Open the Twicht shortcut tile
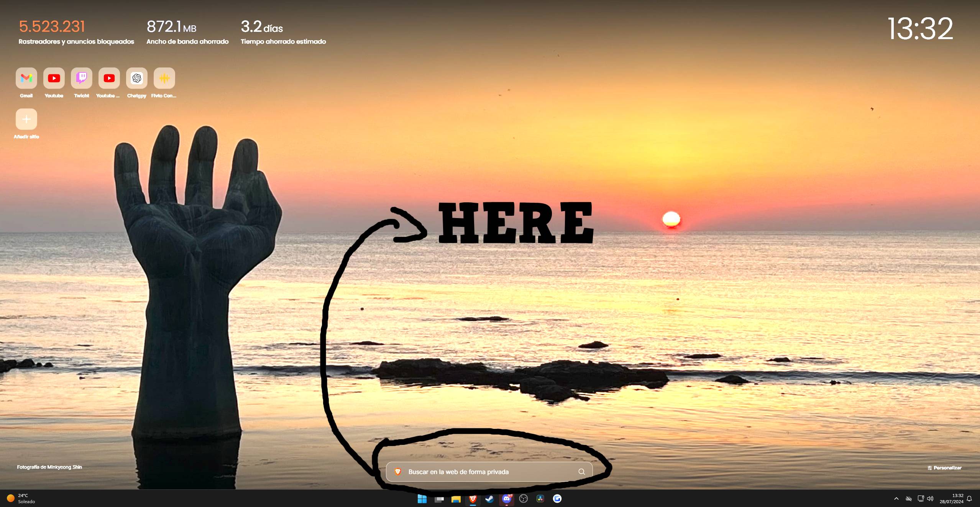 click(x=82, y=78)
